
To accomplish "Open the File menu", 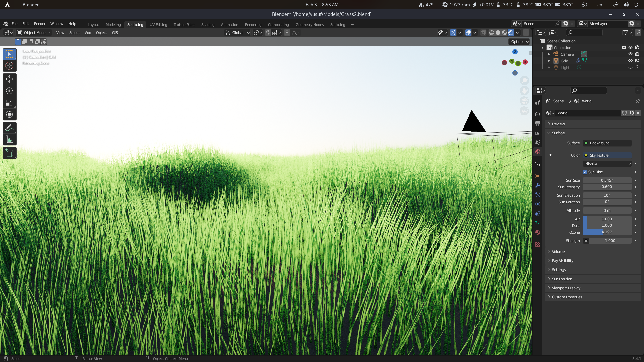I will tap(15, 24).
